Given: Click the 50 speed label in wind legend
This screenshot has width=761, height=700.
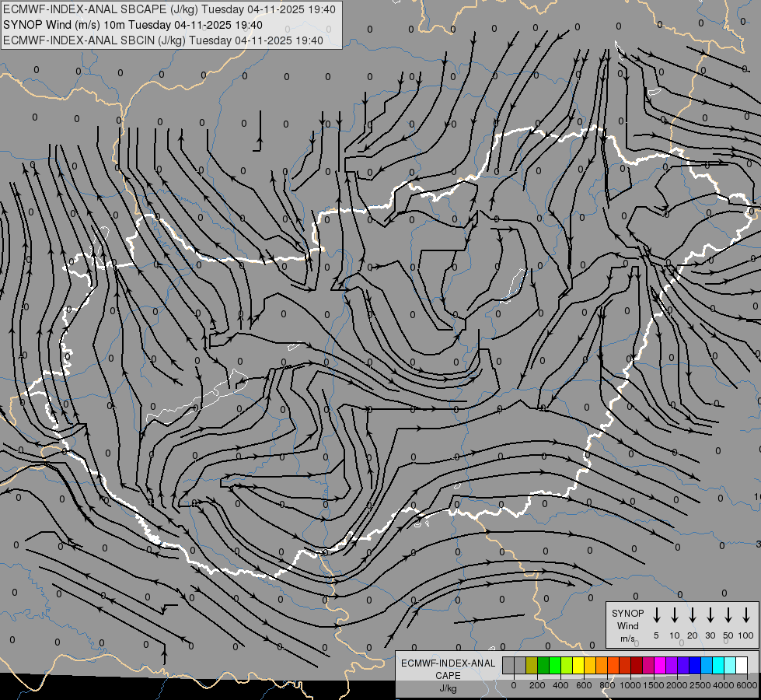Looking at the screenshot, I should click(728, 635).
